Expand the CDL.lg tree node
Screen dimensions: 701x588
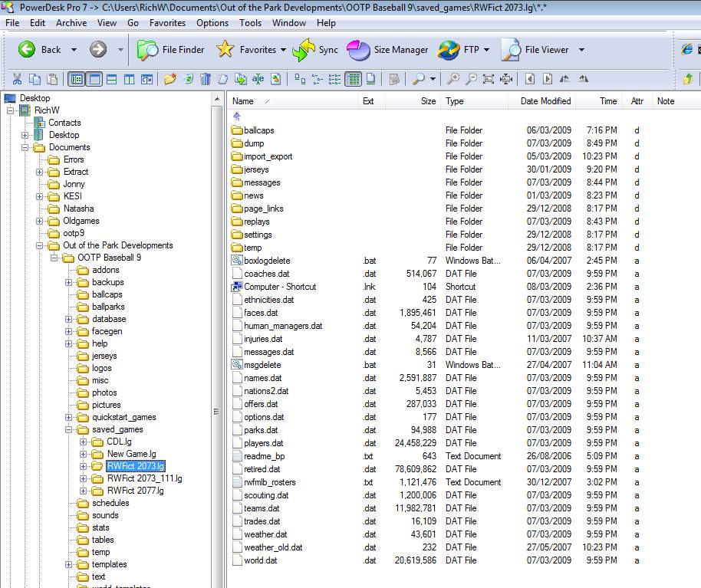[x=84, y=442]
